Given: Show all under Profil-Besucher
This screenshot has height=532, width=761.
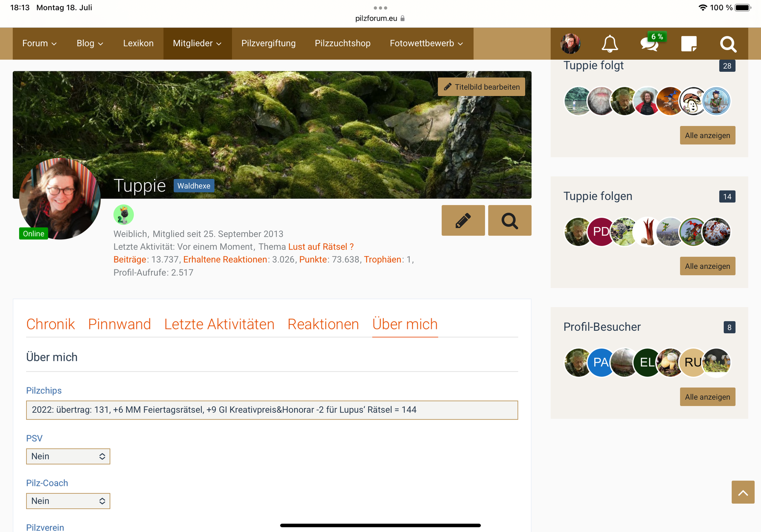Looking at the screenshot, I should [707, 397].
